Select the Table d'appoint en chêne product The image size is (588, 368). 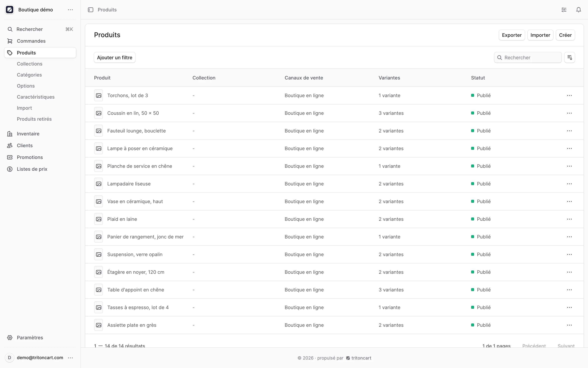tap(136, 290)
